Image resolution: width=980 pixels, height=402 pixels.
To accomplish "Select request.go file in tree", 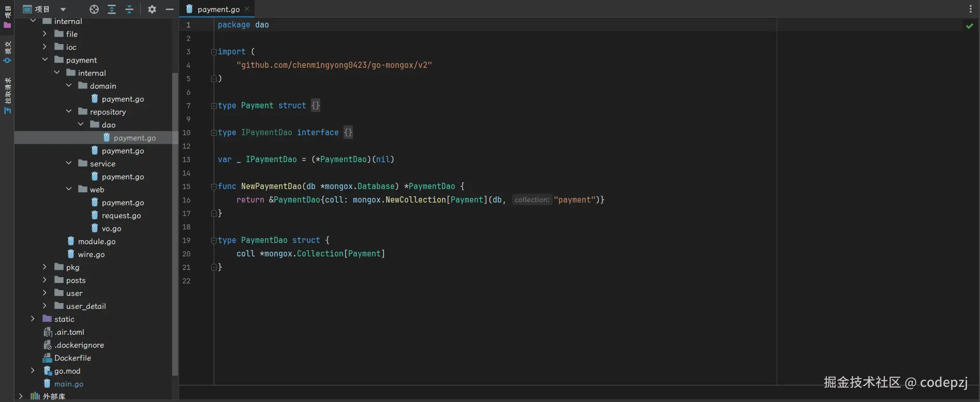I will click(x=121, y=216).
